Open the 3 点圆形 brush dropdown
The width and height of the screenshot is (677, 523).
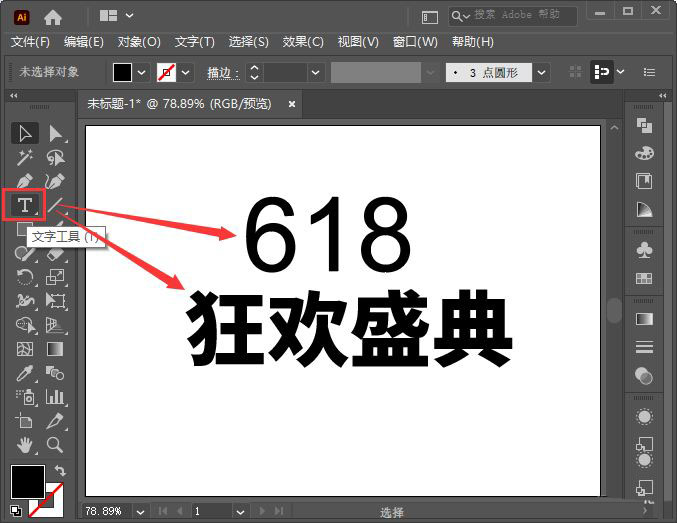click(541, 73)
